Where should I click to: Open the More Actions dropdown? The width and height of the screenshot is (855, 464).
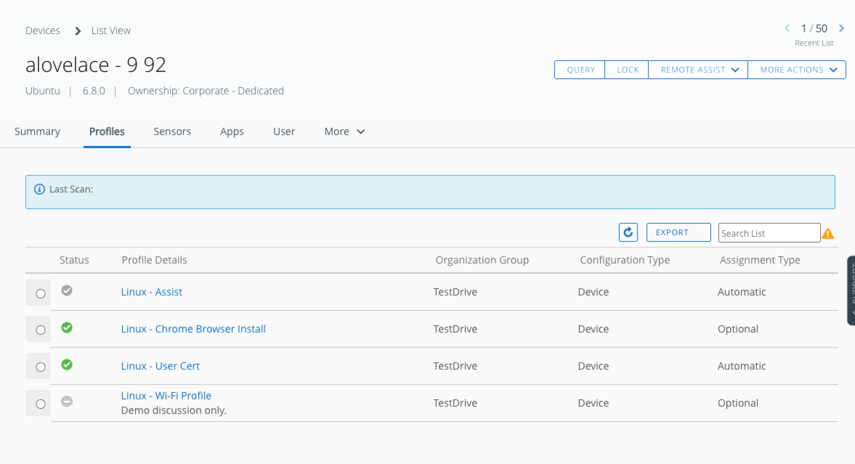point(797,70)
